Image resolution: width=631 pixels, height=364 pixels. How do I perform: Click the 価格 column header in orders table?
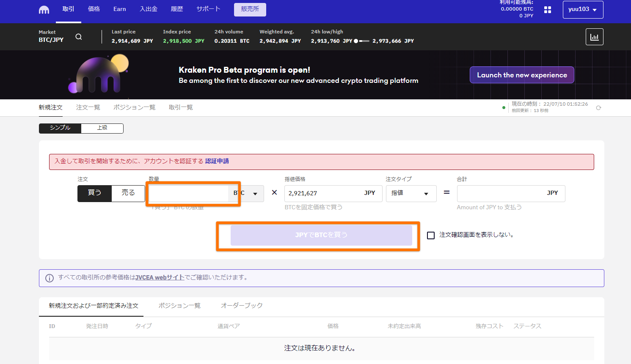pos(333,326)
